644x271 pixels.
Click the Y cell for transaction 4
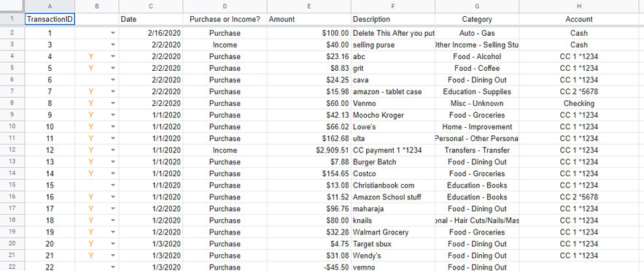91,56
